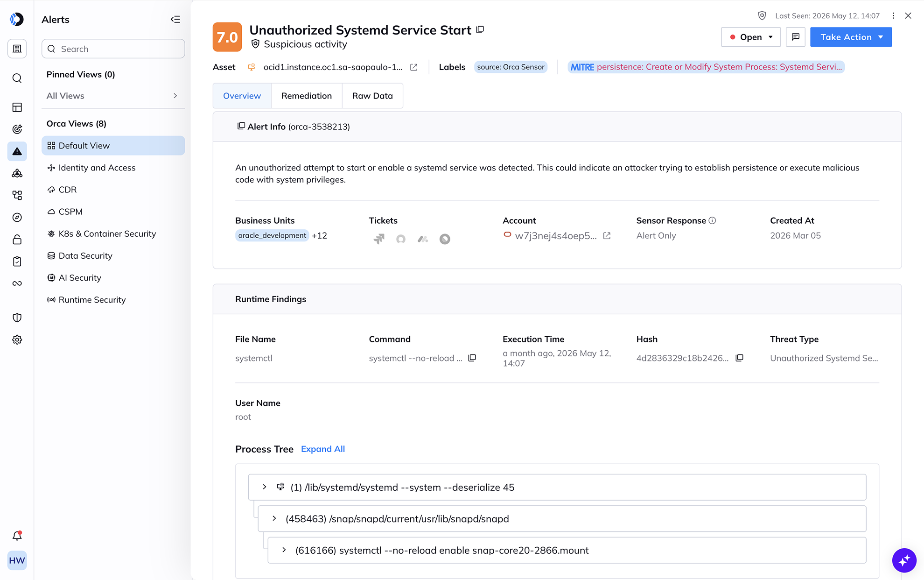
Task: Click the oracle_development business unit tag
Action: [x=272, y=235]
